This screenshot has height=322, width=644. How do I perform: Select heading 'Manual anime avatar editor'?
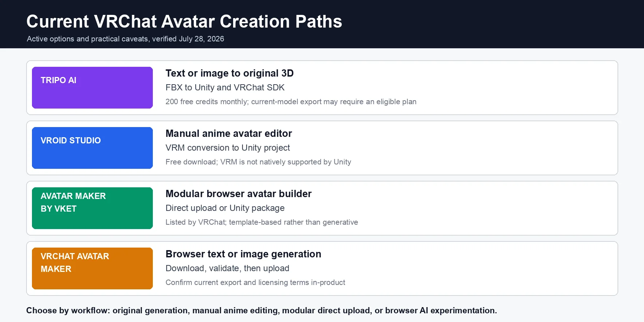click(229, 134)
